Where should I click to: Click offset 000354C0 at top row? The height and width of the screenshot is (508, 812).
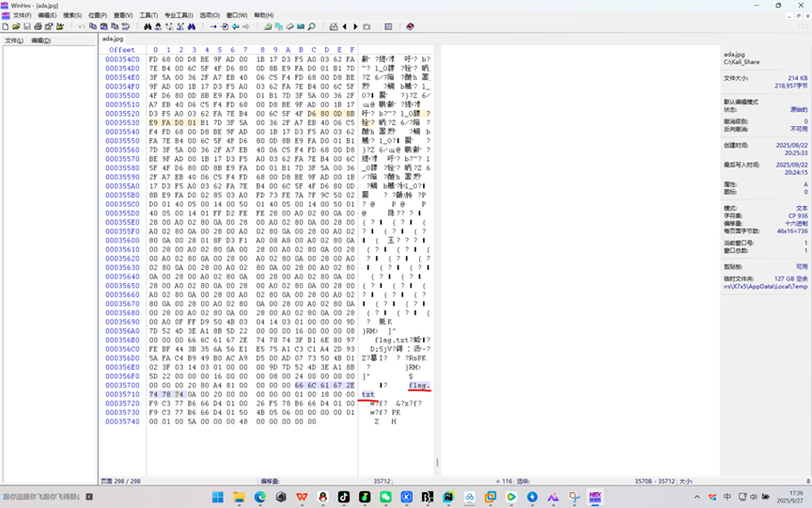pyautogui.click(x=122, y=59)
